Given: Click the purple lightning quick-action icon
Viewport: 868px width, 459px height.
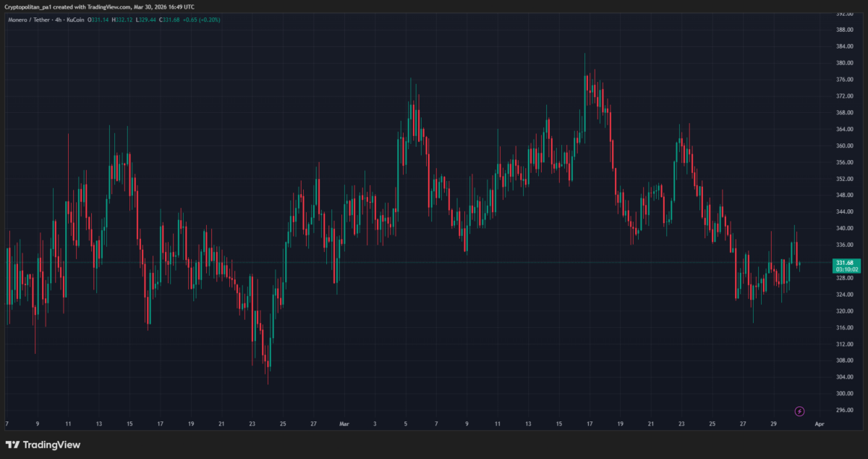Looking at the screenshot, I should 799,411.
